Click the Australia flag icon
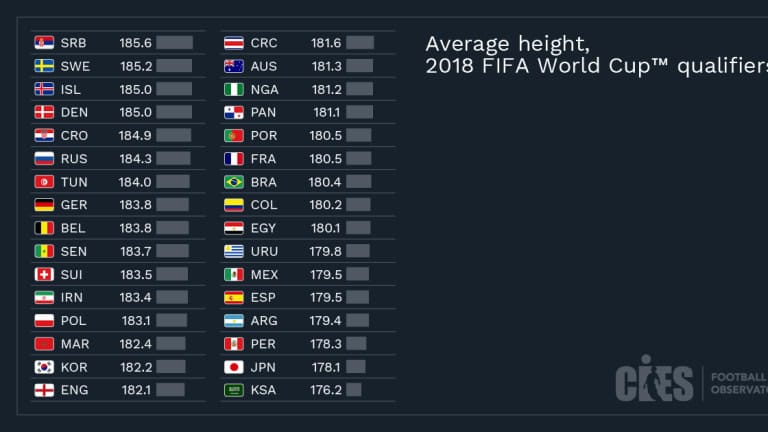The height and width of the screenshot is (432, 768). pos(234,66)
